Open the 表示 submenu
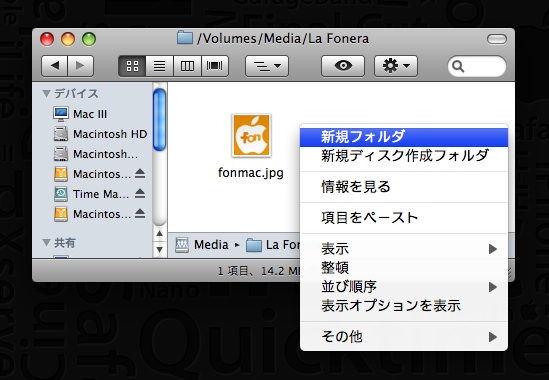Image resolution: width=549 pixels, height=380 pixels. tap(404, 249)
